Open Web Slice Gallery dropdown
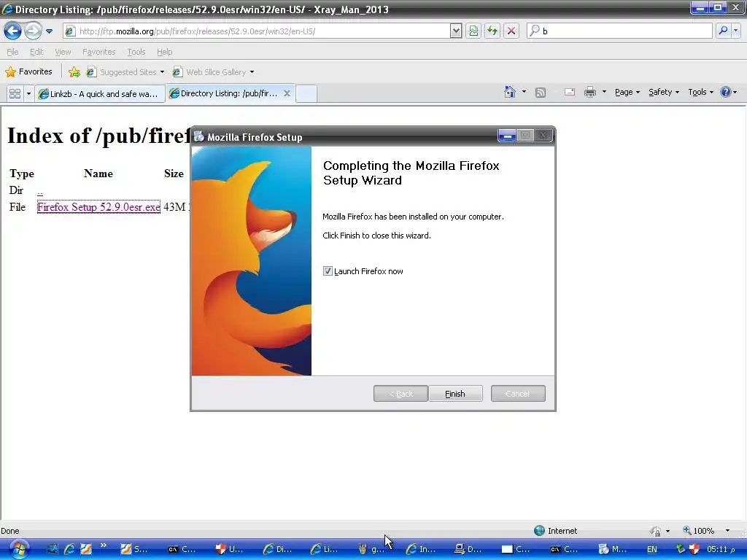Viewport: 747px width, 560px height. tap(214, 72)
